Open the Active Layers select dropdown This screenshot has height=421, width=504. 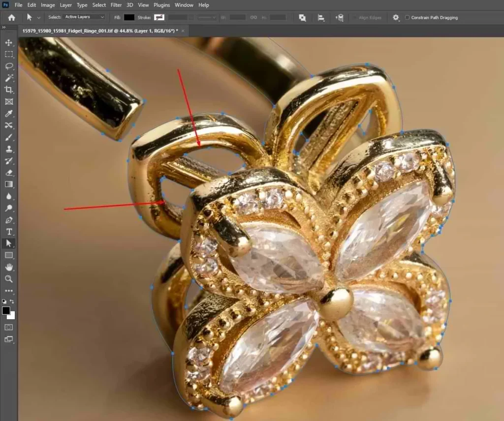(85, 17)
